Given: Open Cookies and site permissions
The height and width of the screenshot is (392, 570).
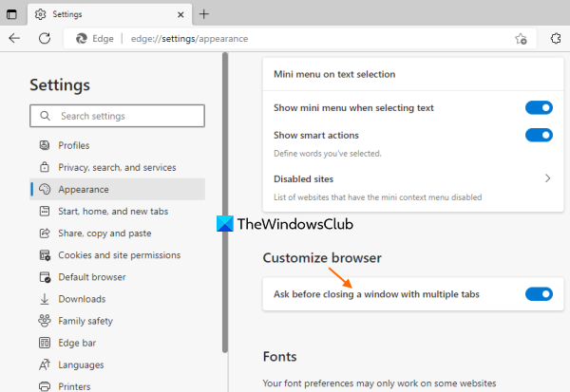Looking at the screenshot, I should [119, 255].
